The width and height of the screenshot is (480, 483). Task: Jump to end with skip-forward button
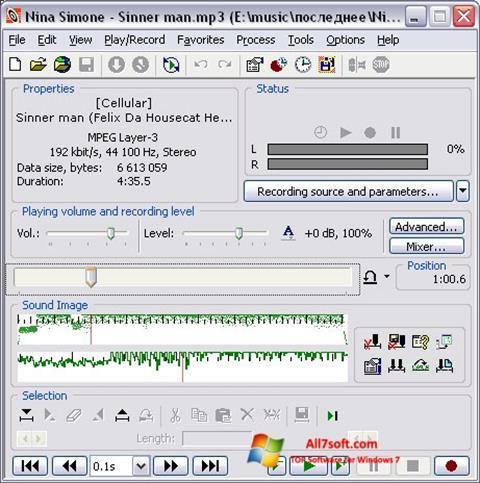click(x=210, y=466)
